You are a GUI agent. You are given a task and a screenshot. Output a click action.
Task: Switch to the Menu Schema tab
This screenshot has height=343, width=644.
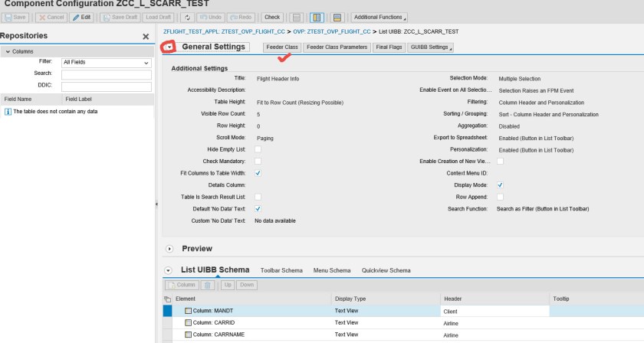pos(332,270)
